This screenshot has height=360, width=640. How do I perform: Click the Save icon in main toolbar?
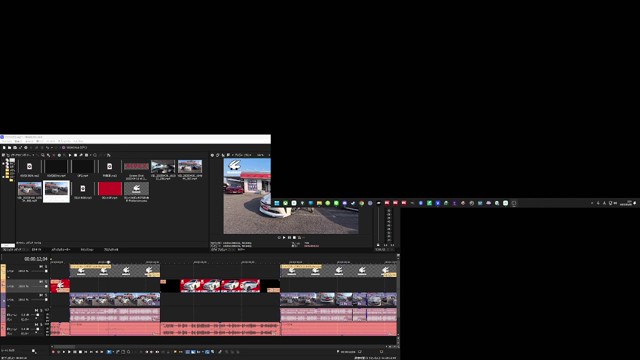(x=15, y=148)
